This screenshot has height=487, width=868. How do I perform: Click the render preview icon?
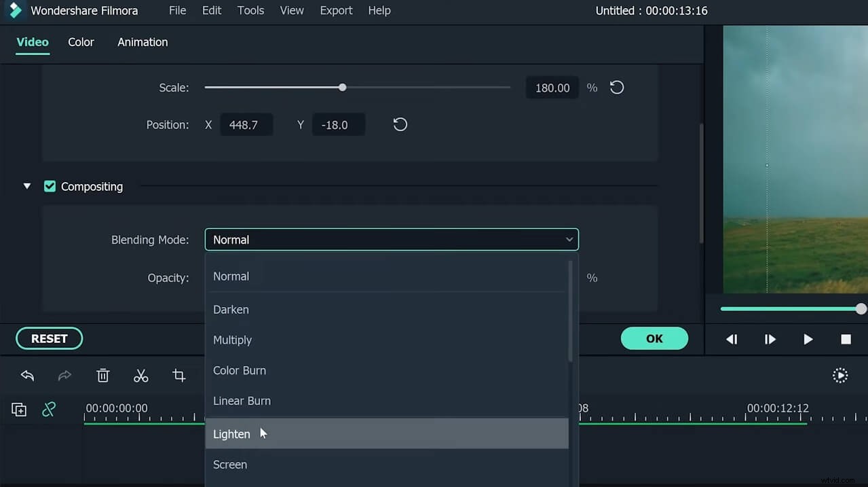click(x=840, y=376)
